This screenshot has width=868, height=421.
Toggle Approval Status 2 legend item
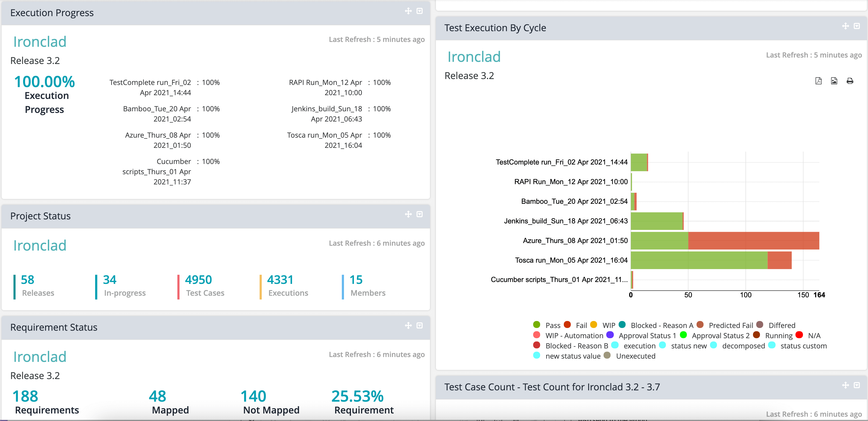tap(715, 336)
